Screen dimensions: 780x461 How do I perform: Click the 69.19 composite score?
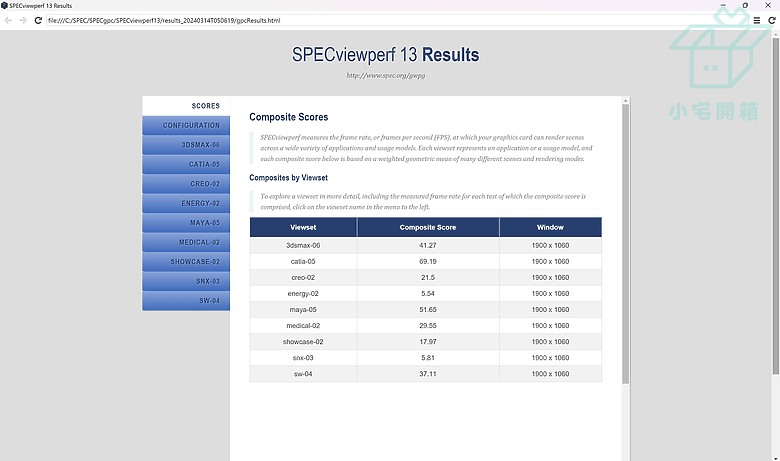point(428,261)
